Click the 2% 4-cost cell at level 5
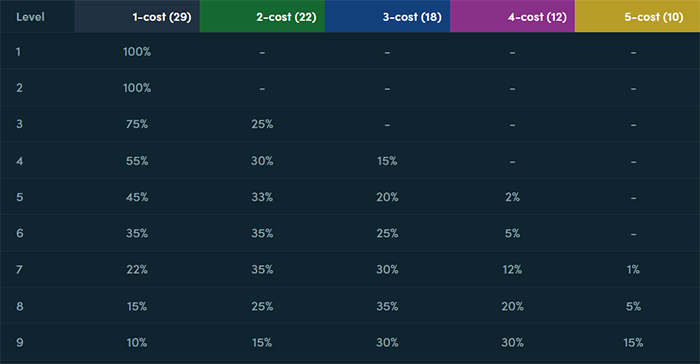The width and height of the screenshot is (700, 364). (x=512, y=197)
